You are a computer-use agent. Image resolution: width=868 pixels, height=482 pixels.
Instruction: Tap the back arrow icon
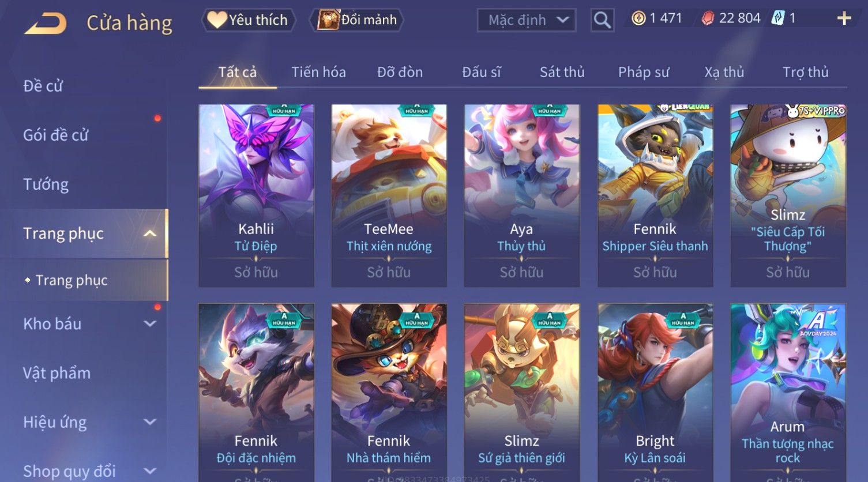tap(46, 24)
